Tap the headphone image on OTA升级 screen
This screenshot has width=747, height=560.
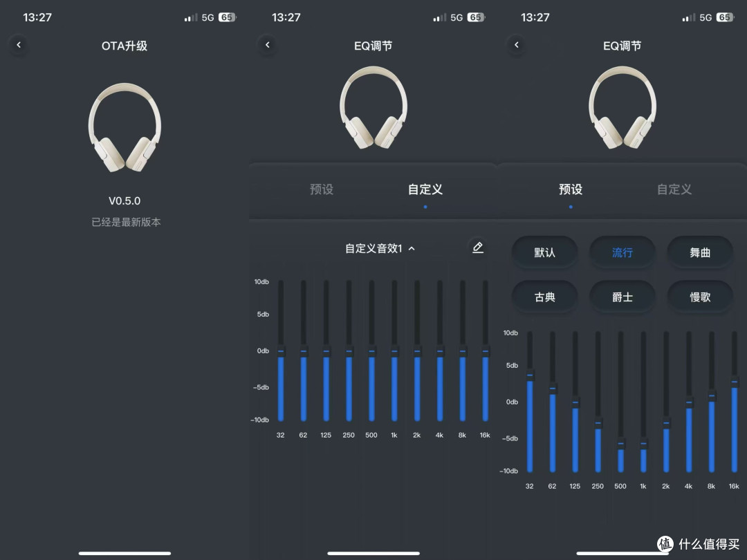124,128
